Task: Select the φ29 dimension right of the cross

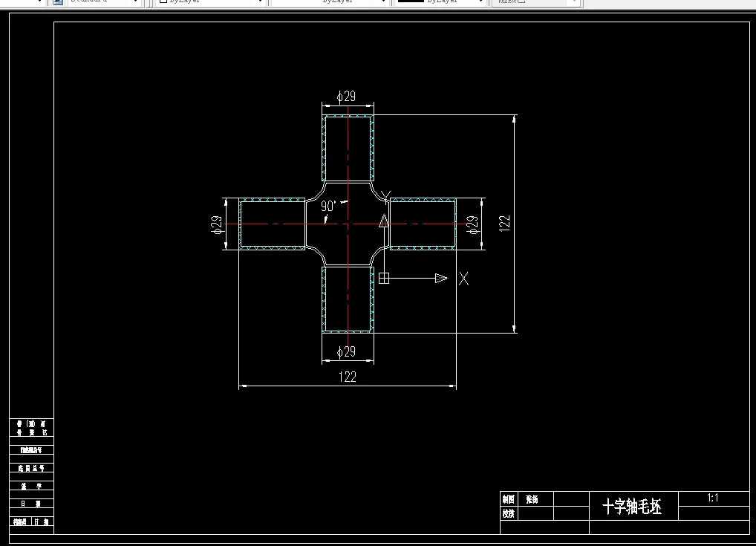Action: [x=473, y=225]
